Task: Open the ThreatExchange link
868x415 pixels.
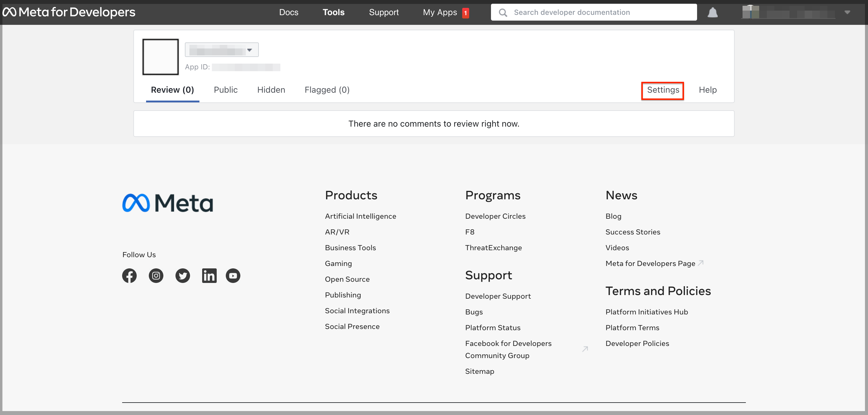Action: (493, 247)
